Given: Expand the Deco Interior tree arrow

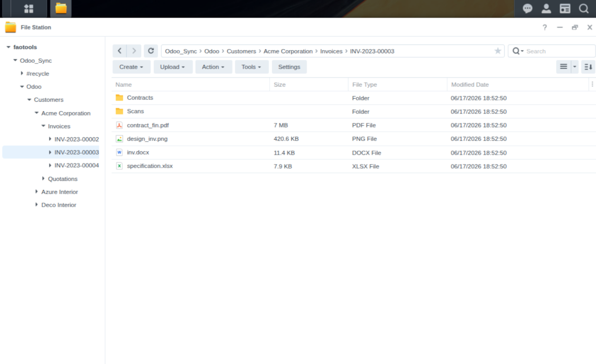Looking at the screenshot, I should [36, 205].
